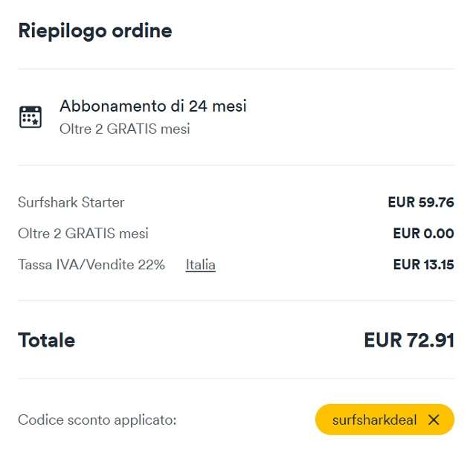The image size is (476, 453).
Task: Click the Tassa IVA/Vendite 22% label
Action: (x=91, y=265)
